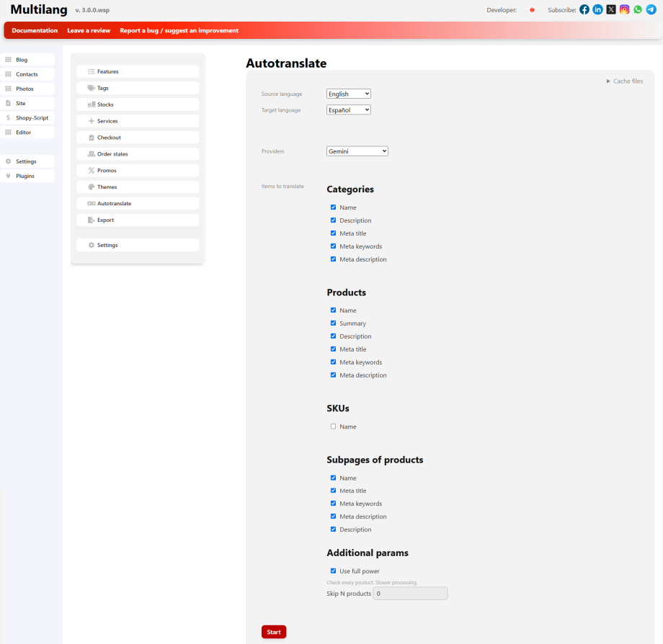Open the LinkedIn subscribe icon
The image size is (663, 644).
click(597, 9)
